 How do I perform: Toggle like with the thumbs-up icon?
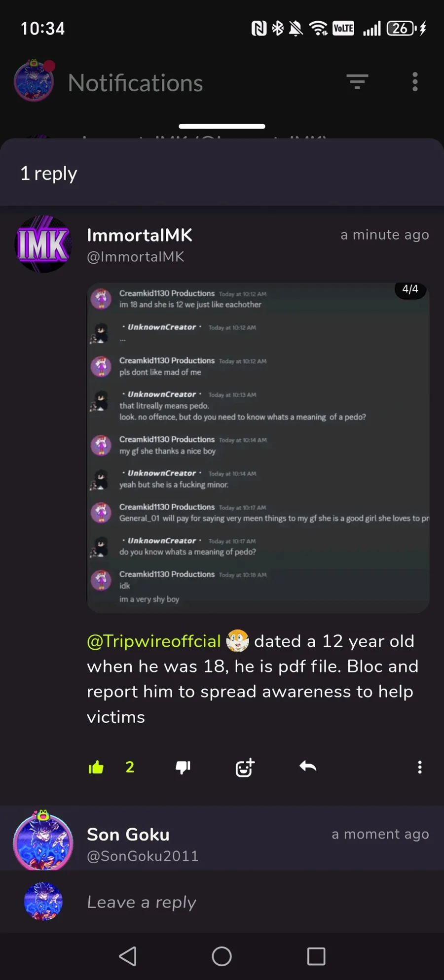[96, 767]
